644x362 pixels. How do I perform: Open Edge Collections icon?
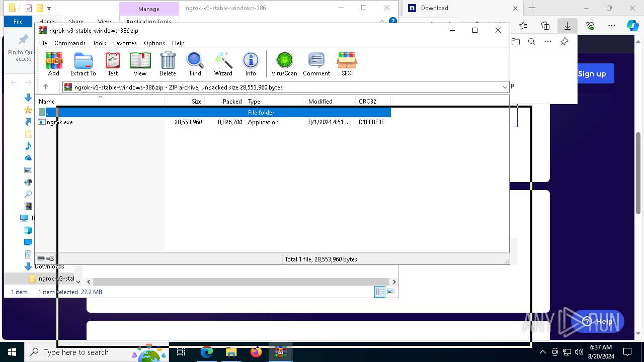545,26
